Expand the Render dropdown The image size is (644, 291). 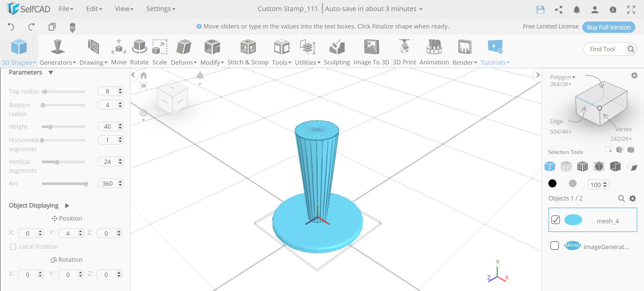pos(465,62)
